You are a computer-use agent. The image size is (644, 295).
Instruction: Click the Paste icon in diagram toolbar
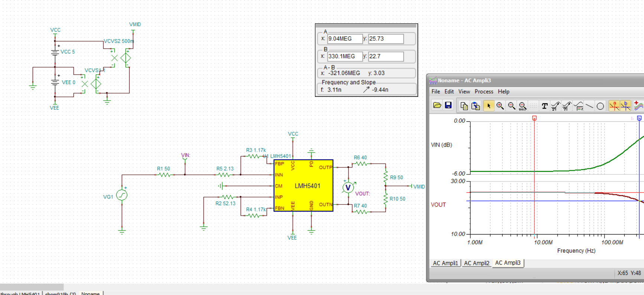point(475,106)
